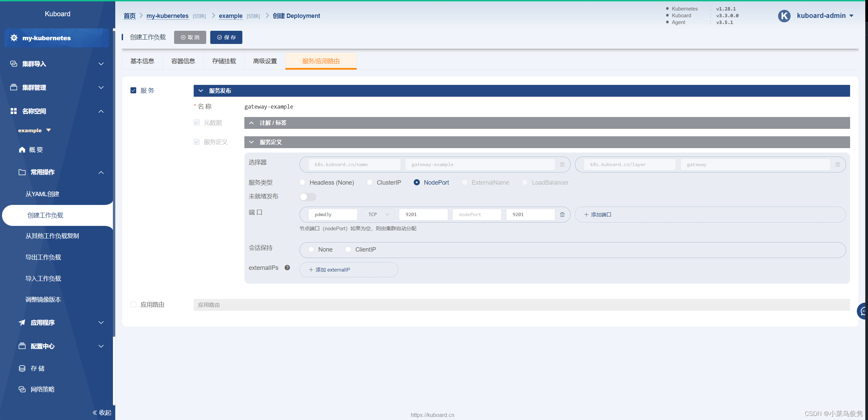The image size is (868, 420).
Task: Select ClusterIP service type
Action: pyautogui.click(x=369, y=182)
